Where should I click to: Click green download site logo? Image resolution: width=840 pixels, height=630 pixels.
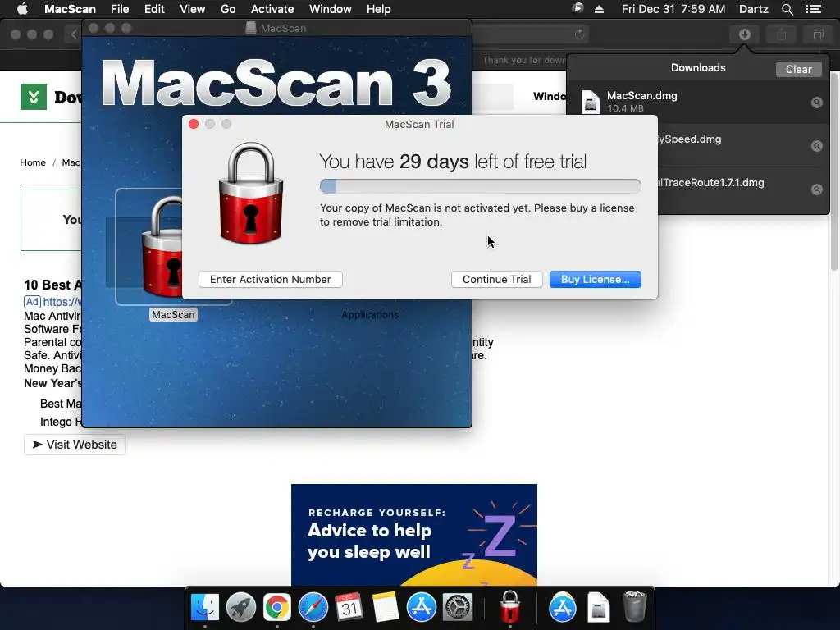tap(33, 97)
